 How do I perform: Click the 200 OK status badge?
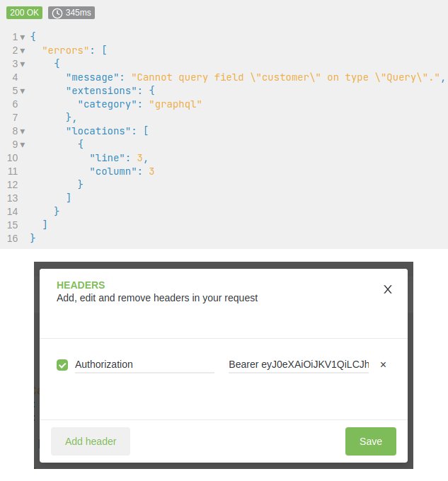(x=25, y=13)
